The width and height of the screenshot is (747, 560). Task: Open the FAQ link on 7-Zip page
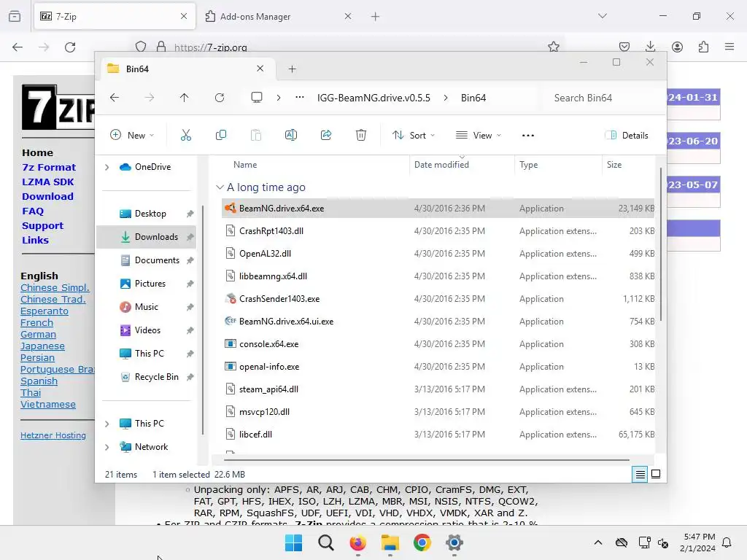coord(33,211)
